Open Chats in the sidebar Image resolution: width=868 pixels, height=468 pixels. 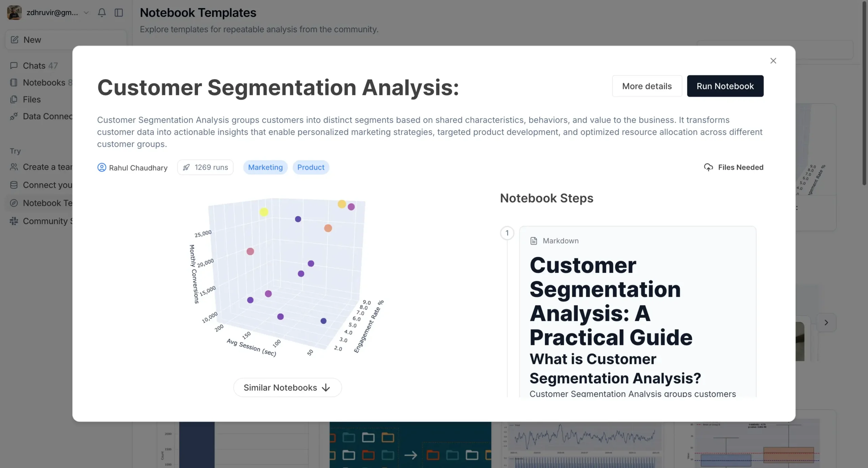pos(34,65)
